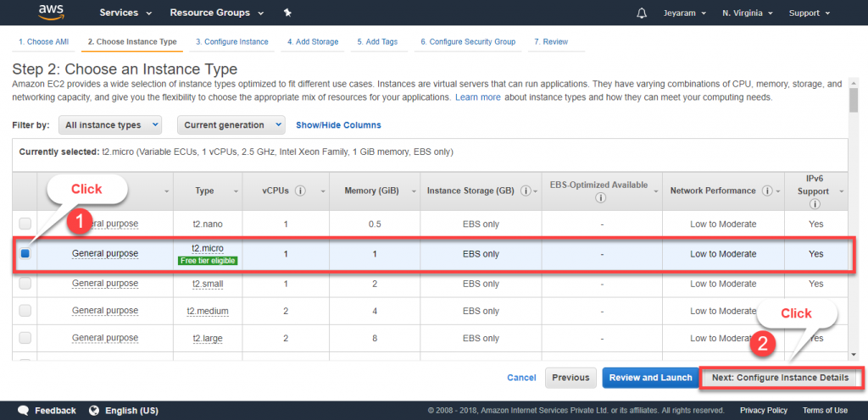Click the table scroll down arrow

(x=854, y=354)
